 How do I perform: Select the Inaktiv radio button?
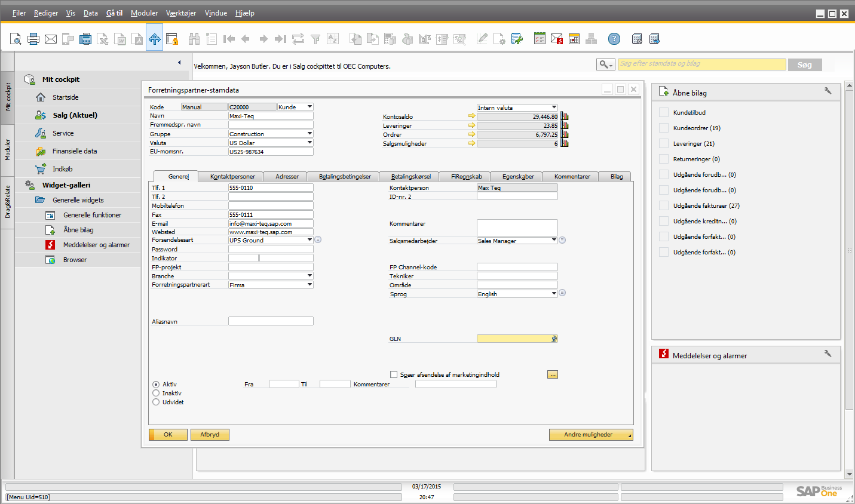point(156,394)
